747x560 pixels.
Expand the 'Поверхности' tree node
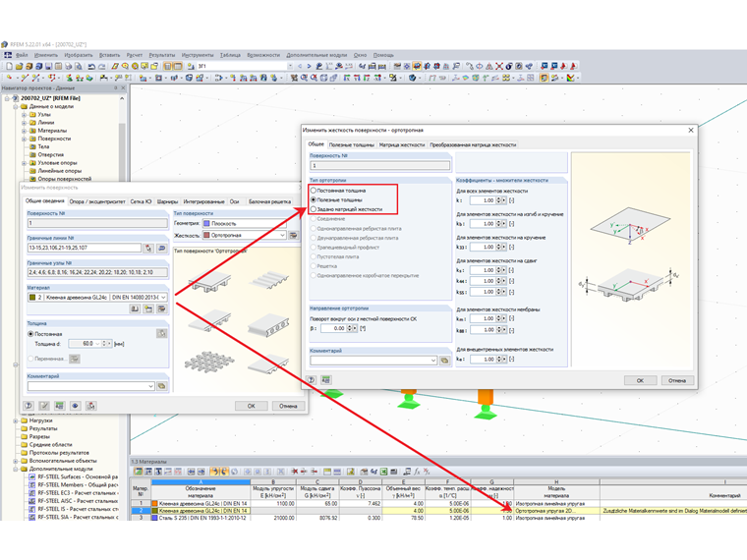24,139
